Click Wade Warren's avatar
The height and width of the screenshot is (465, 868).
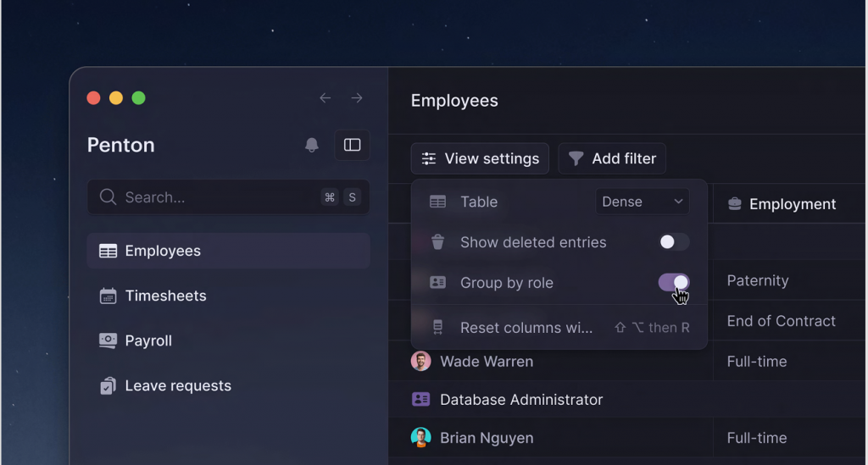coord(420,362)
